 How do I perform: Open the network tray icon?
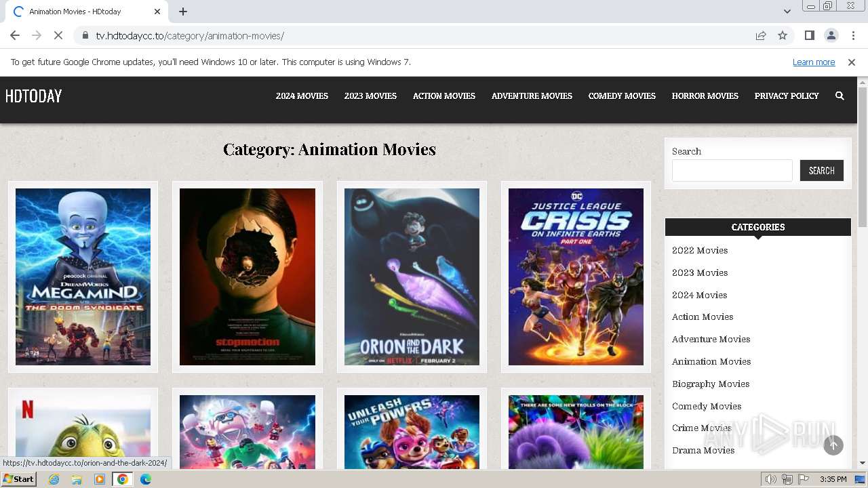click(x=787, y=479)
